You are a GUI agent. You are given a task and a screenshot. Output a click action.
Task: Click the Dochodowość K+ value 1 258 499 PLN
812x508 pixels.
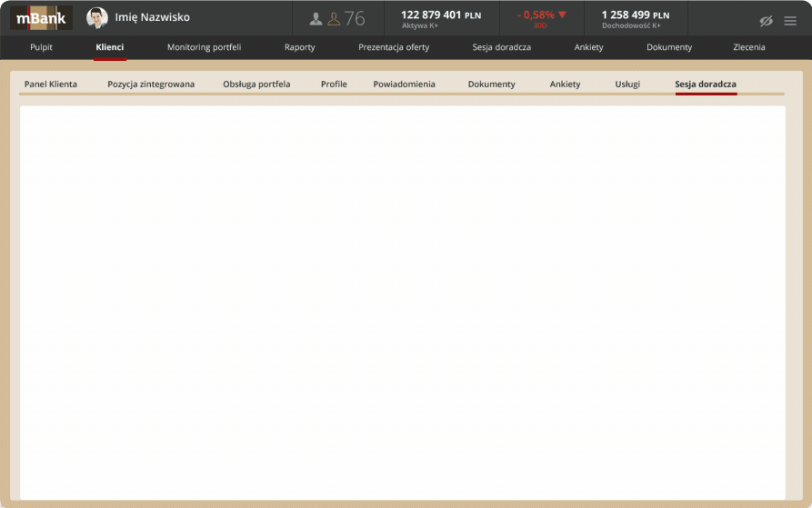pos(635,15)
